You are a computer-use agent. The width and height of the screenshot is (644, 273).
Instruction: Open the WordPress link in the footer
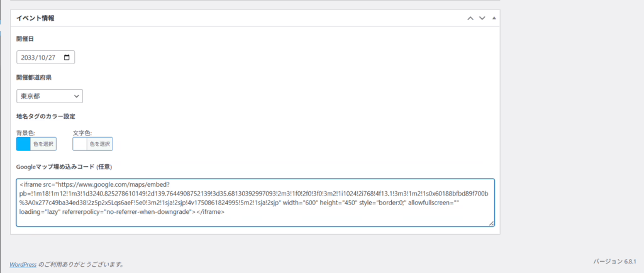coord(23,264)
